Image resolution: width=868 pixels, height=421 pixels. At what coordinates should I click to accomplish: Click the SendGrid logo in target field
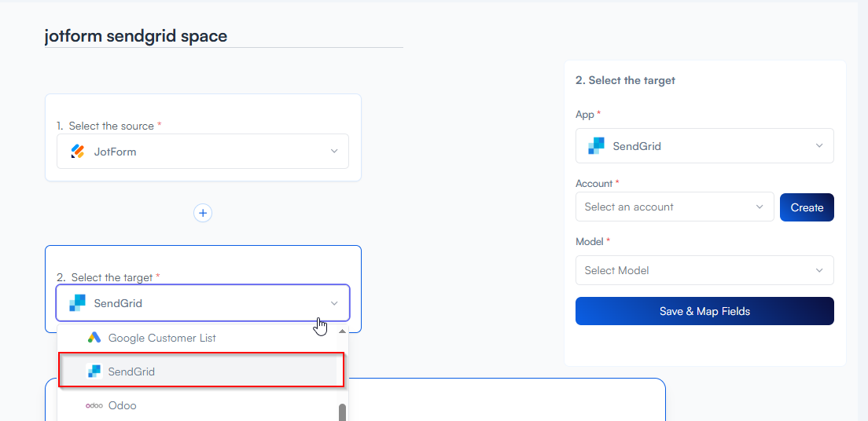tap(77, 303)
